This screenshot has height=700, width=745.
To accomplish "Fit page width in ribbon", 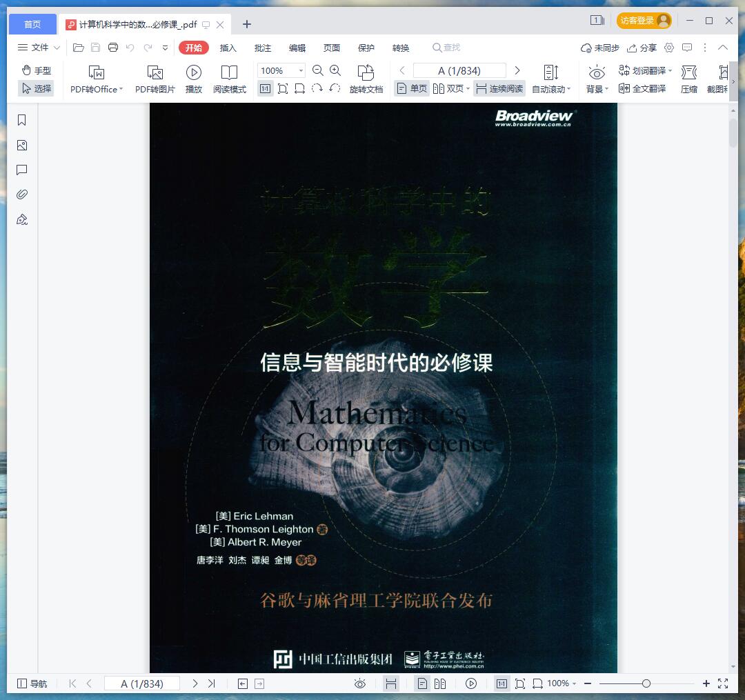I will pos(300,89).
